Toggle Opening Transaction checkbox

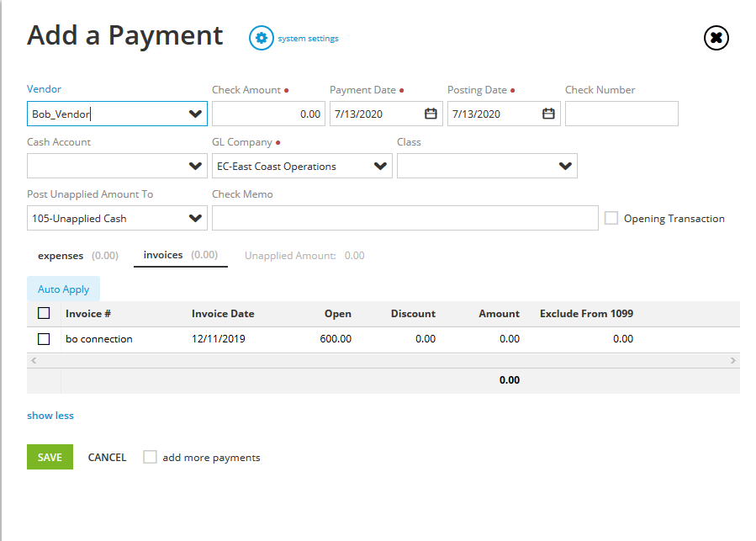(611, 218)
